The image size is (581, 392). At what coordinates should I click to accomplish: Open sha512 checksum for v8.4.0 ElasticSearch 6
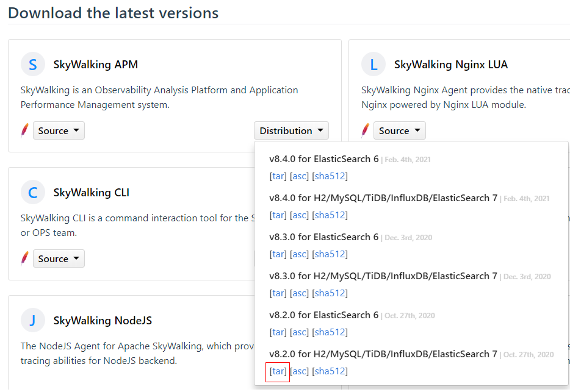[x=330, y=176]
